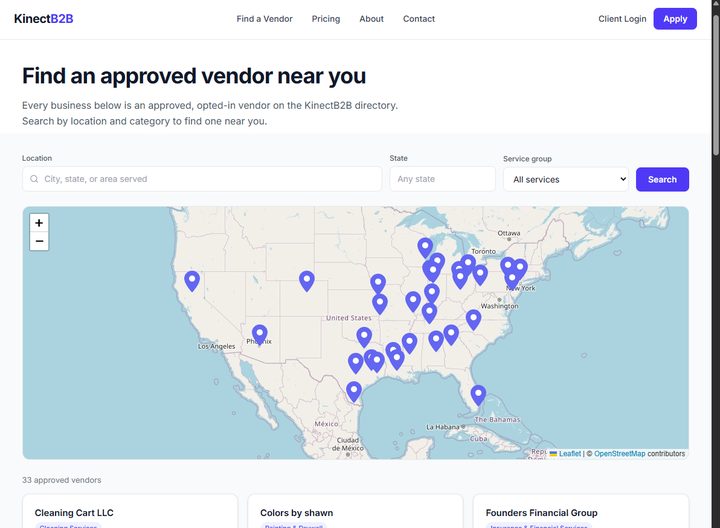Open the KinectB2B home logo
The height and width of the screenshot is (528, 720).
(44, 19)
